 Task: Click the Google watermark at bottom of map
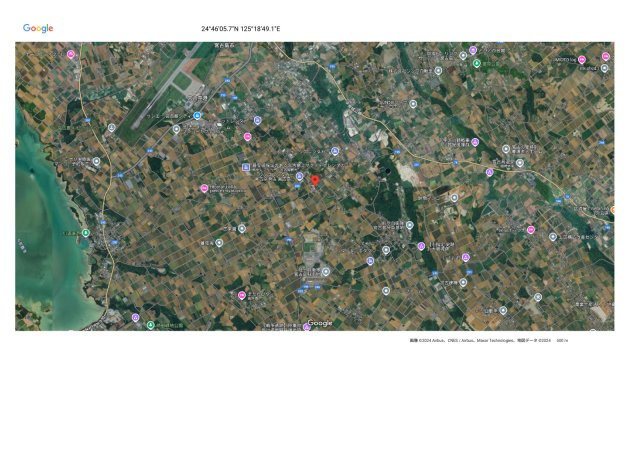[x=319, y=323]
